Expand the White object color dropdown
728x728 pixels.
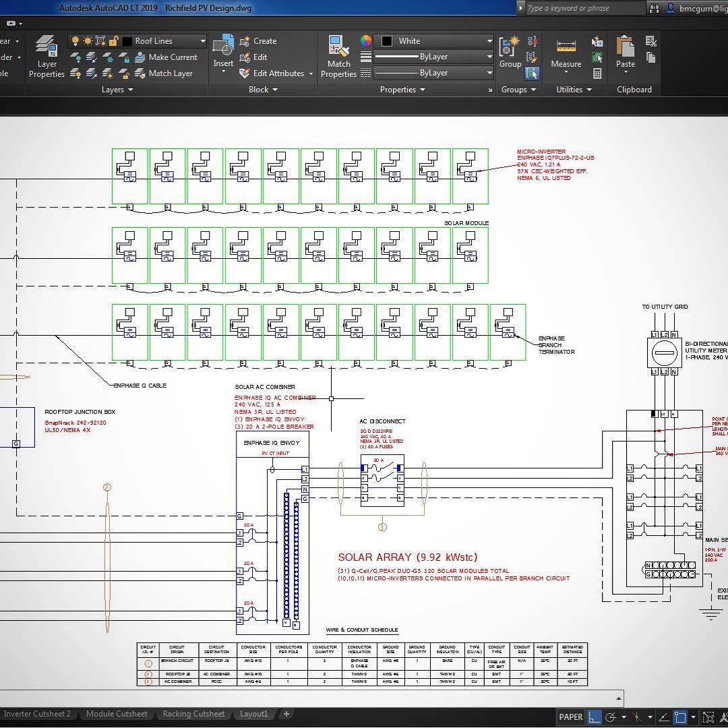pyautogui.click(x=489, y=41)
